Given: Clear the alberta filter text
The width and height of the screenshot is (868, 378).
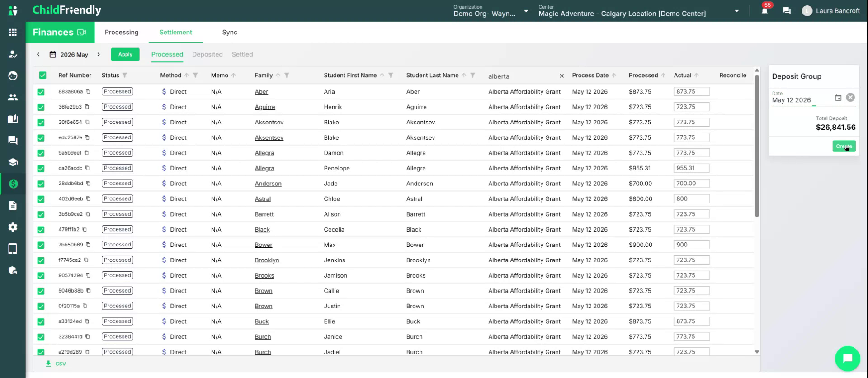Looking at the screenshot, I should pyautogui.click(x=561, y=76).
